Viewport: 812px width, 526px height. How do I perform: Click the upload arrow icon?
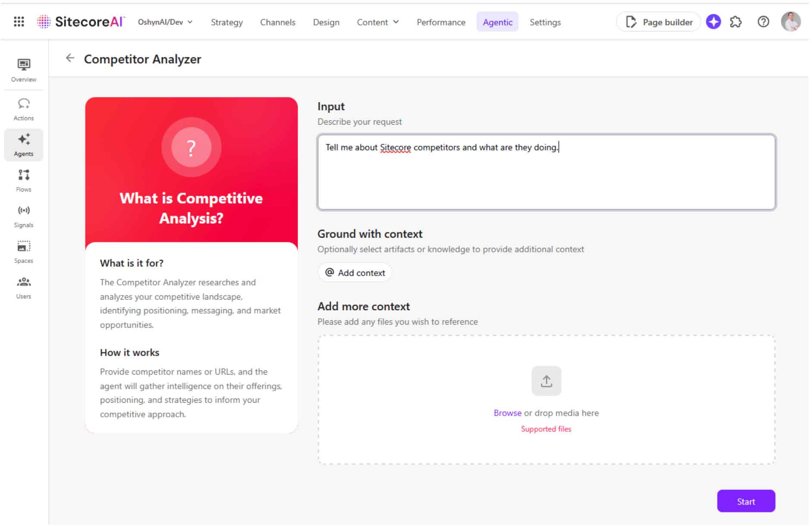pyautogui.click(x=546, y=381)
